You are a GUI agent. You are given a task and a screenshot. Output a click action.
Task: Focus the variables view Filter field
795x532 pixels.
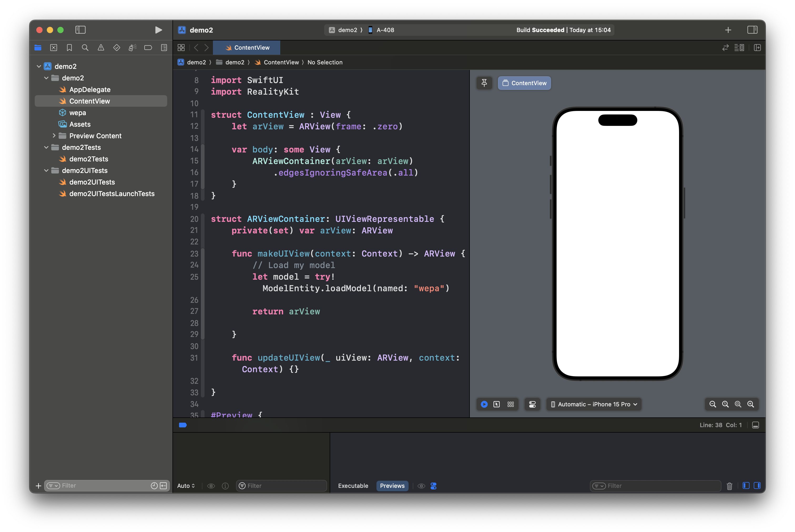282,486
